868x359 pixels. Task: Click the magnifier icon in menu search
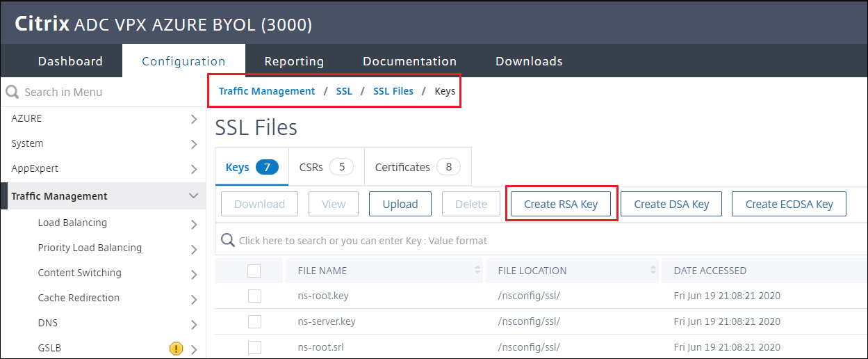(x=12, y=92)
